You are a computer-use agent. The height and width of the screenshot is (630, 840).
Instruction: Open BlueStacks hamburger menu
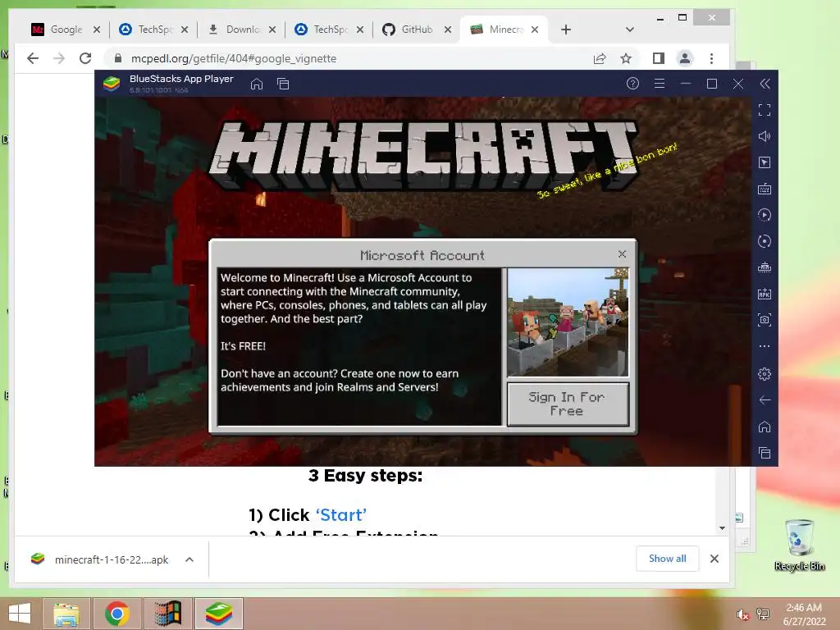pyautogui.click(x=660, y=84)
